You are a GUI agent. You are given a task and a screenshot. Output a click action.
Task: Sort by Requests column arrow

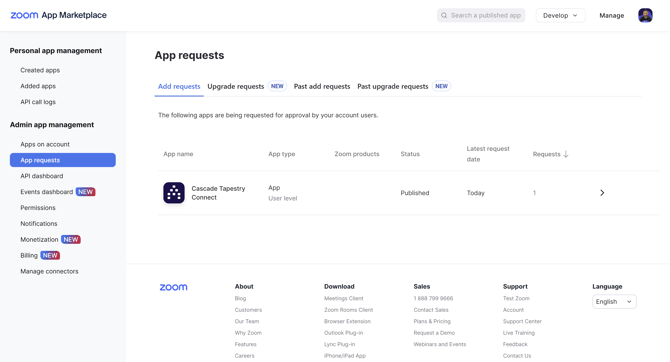coord(566,154)
